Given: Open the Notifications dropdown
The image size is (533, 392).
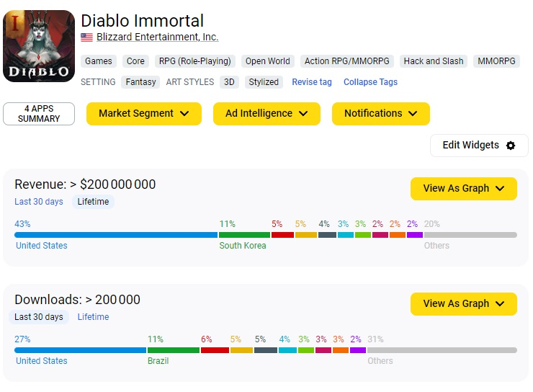Looking at the screenshot, I should point(380,114).
